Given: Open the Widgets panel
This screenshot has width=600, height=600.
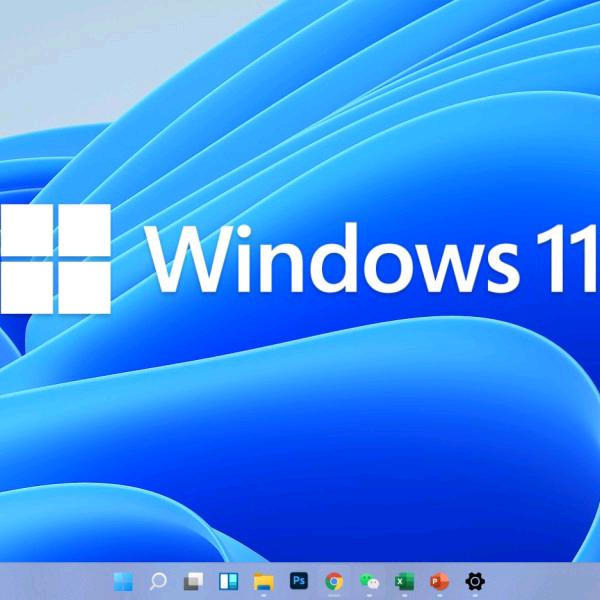Looking at the screenshot, I should pyautogui.click(x=228, y=581).
